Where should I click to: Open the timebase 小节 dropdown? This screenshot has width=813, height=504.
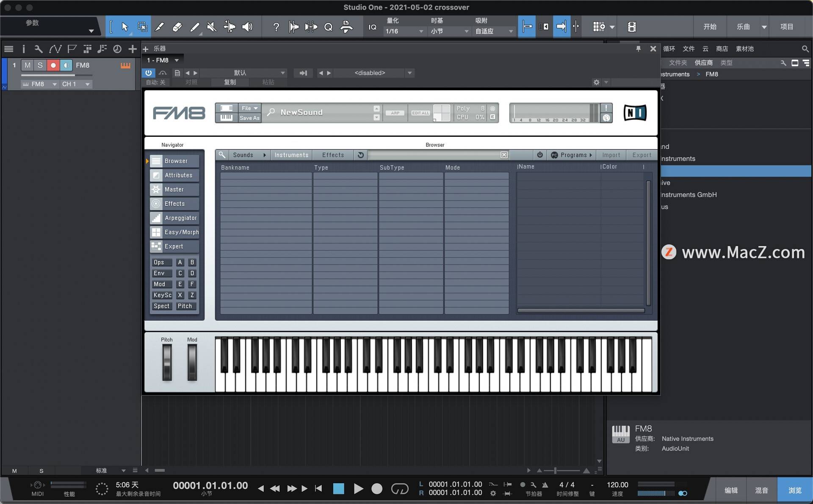pos(450,31)
